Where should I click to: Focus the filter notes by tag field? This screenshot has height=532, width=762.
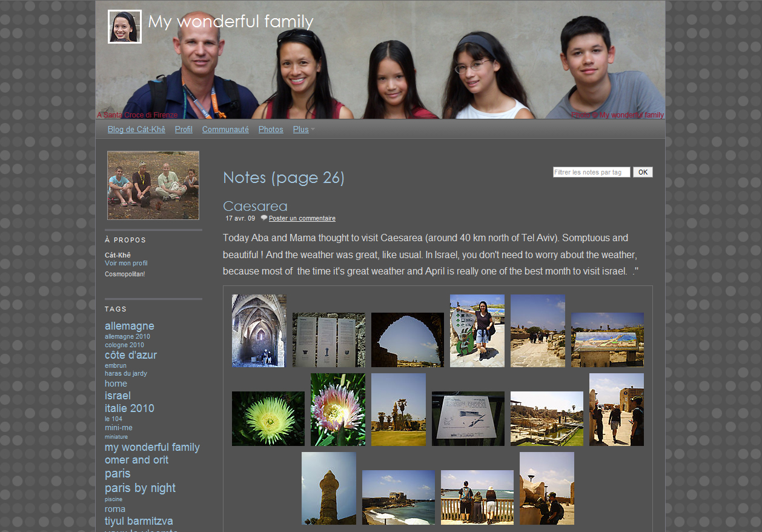[x=591, y=172]
